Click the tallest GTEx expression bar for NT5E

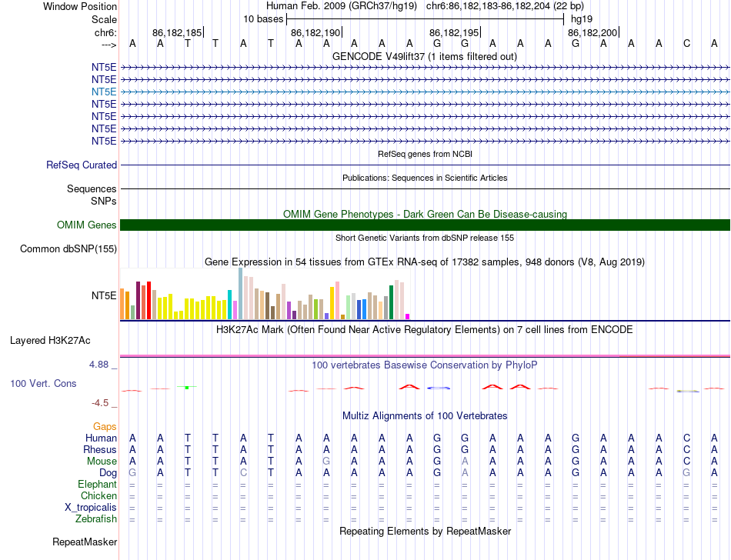(241, 294)
